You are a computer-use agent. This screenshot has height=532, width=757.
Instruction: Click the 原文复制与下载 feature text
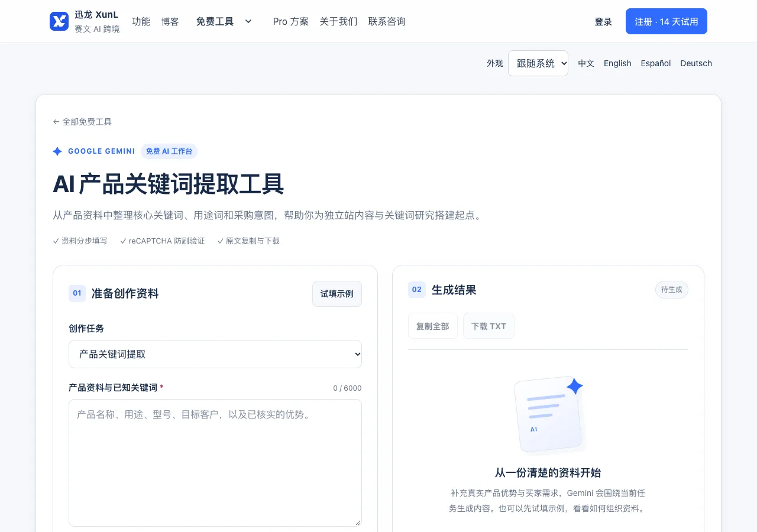point(248,241)
